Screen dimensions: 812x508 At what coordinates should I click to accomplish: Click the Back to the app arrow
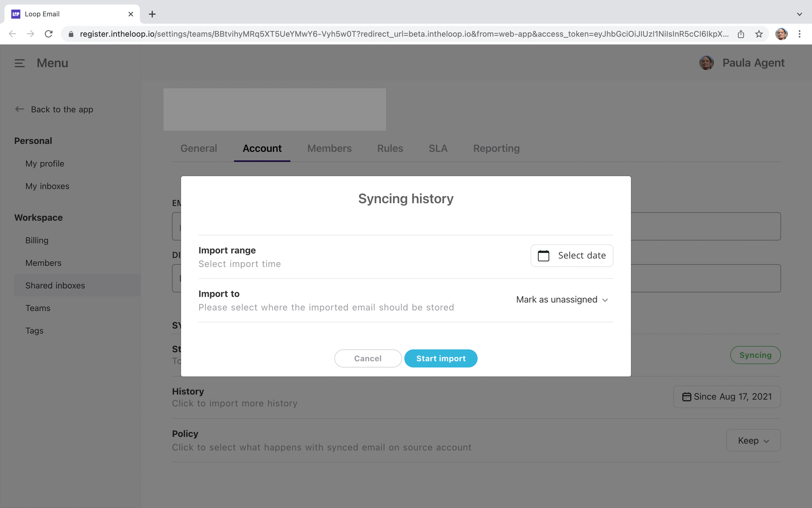[x=19, y=109]
